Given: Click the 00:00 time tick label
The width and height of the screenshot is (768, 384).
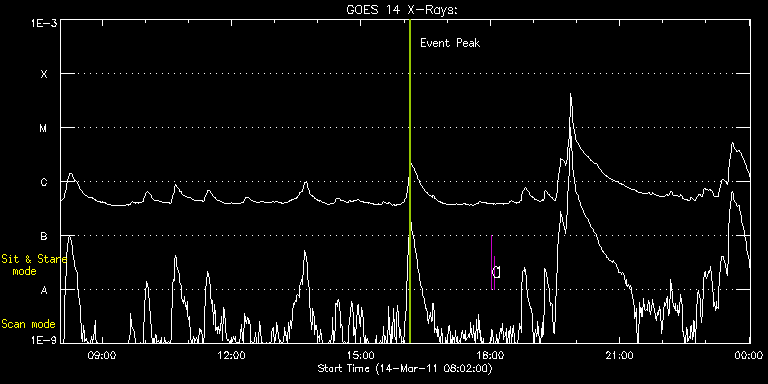Looking at the screenshot, I should click(748, 356).
